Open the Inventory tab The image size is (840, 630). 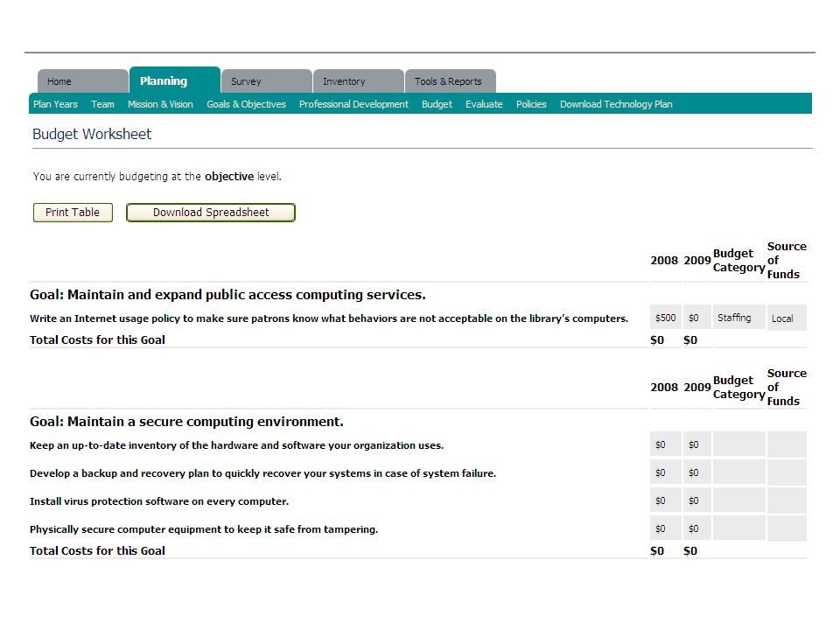359,81
